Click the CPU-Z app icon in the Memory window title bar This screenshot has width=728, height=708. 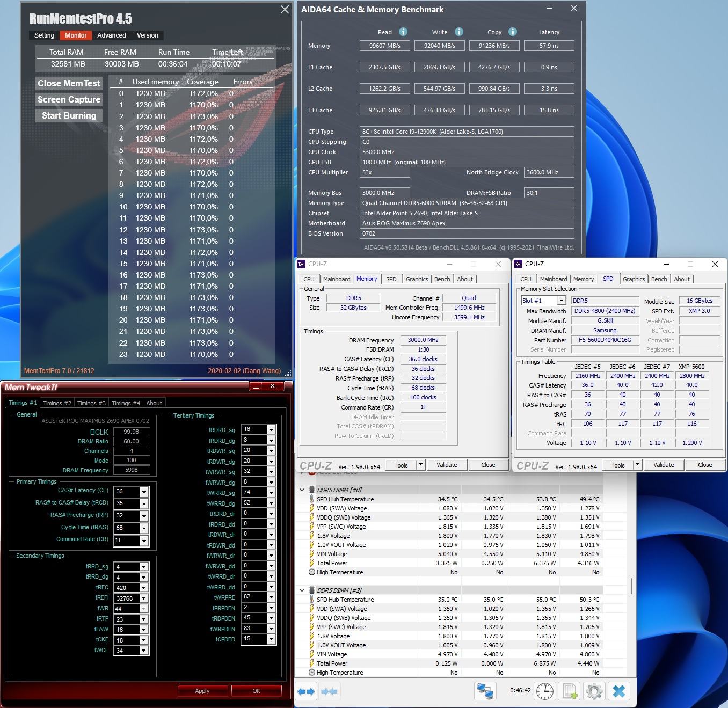coord(302,264)
